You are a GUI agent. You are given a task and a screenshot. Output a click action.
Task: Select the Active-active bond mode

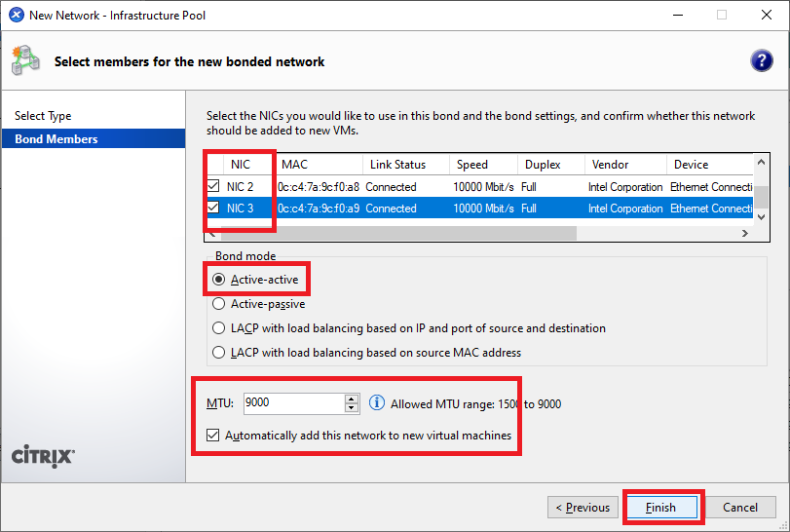[219, 280]
